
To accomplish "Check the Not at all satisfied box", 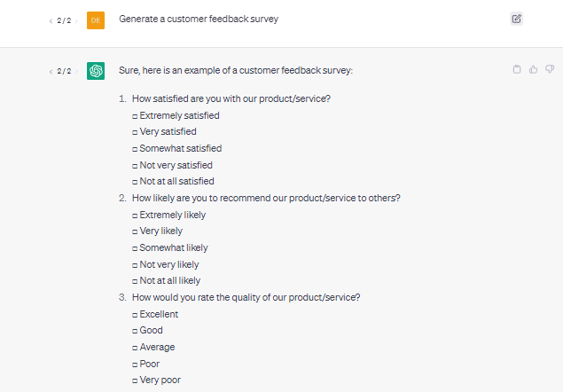I will [135, 182].
